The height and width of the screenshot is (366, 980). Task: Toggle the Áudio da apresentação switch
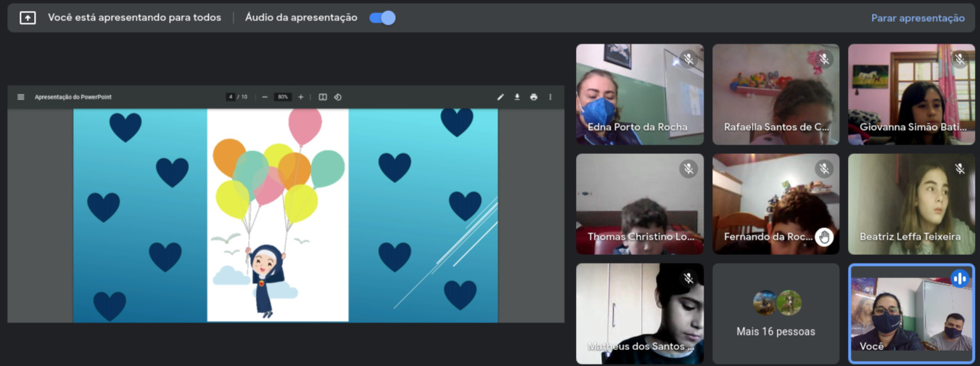[382, 18]
